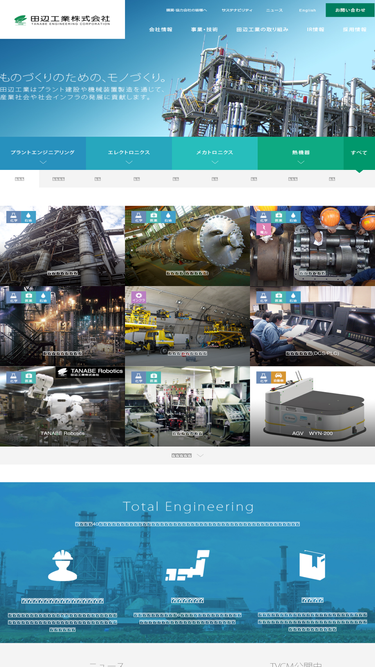Click the book icon in Total Engineering
Viewport: 375px width, 667px height.
tap(312, 565)
